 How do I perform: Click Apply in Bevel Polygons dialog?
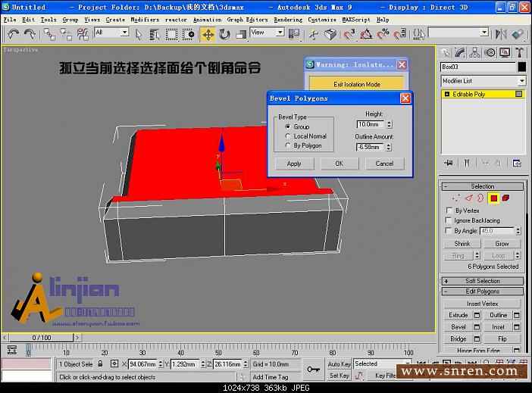[294, 164]
